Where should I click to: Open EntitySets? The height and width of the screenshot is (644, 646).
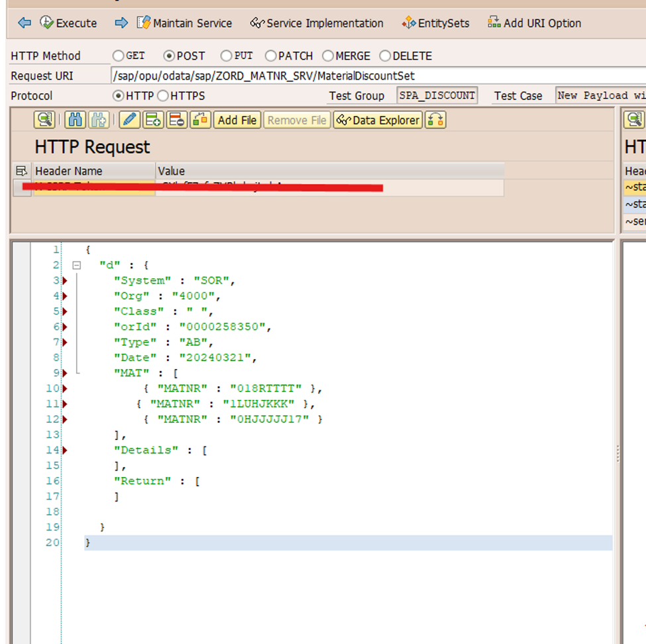click(435, 23)
